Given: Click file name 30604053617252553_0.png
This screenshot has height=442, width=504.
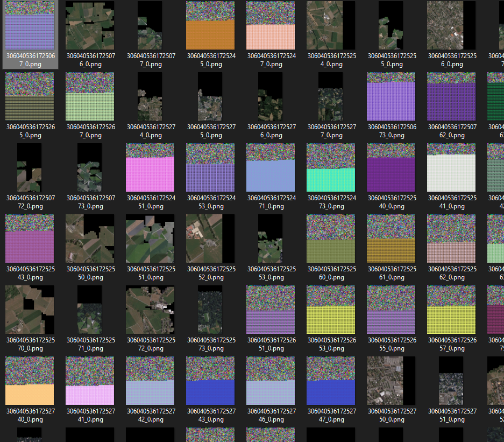Looking at the screenshot, I should tap(272, 273).
